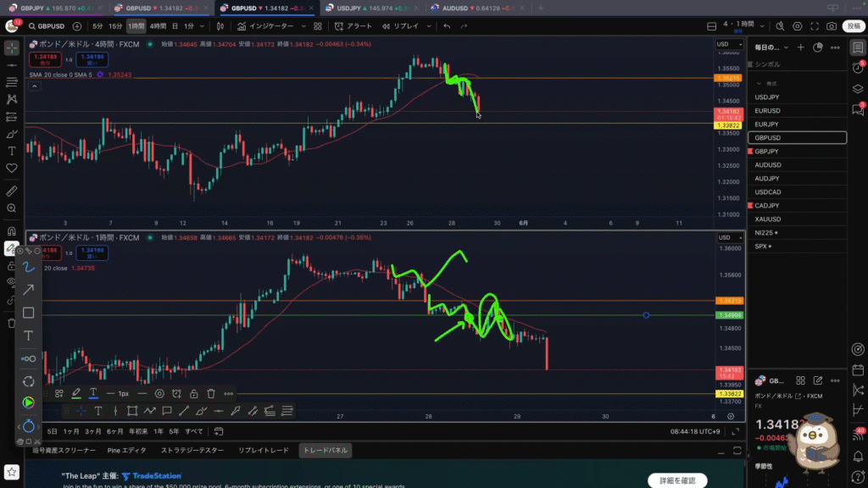
Task: Click the compare add-symbol plus icon
Action: point(77,26)
